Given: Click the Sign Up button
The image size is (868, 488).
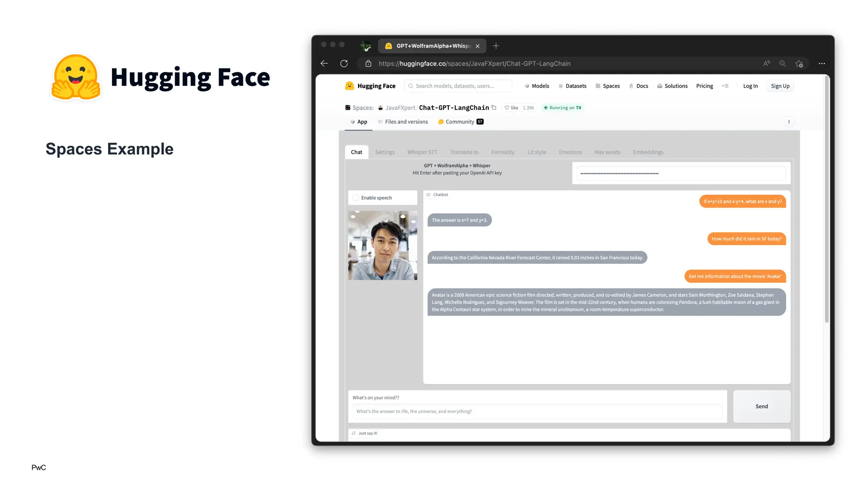Looking at the screenshot, I should (x=780, y=86).
